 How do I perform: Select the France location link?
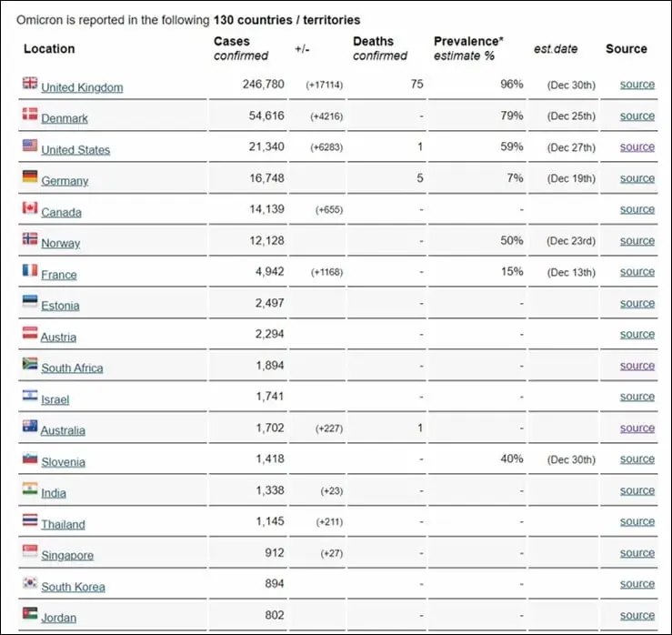click(59, 275)
